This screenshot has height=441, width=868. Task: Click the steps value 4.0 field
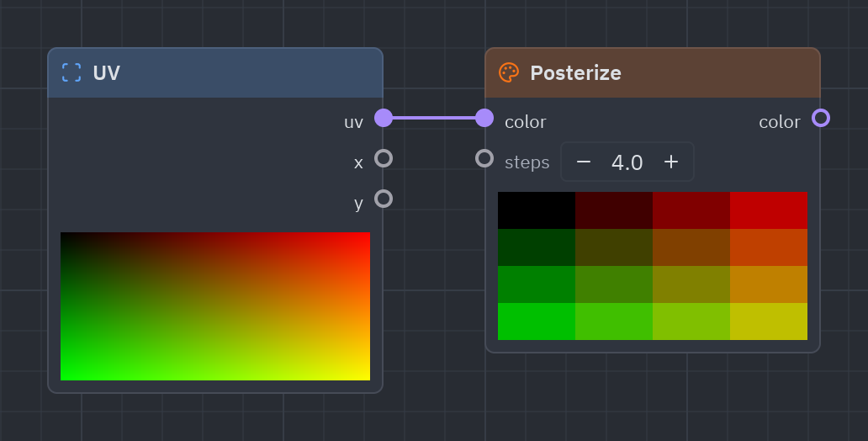[x=627, y=162]
